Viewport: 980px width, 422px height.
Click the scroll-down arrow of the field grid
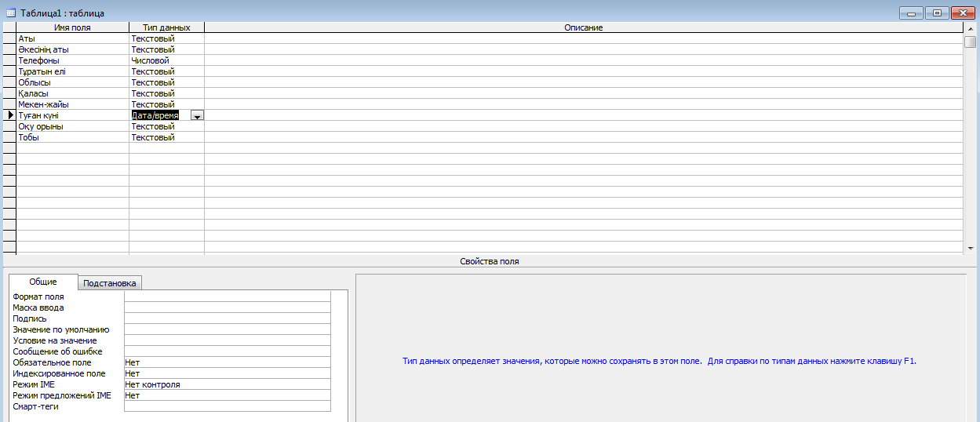click(x=970, y=248)
